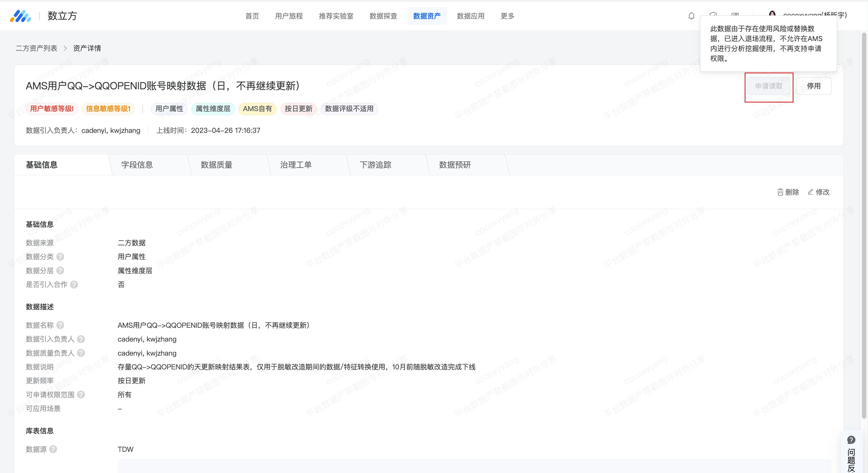Viewport: 868px width, 473px height.
Task: Click help icon beside 是否引入合作
Action: (x=74, y=284)
